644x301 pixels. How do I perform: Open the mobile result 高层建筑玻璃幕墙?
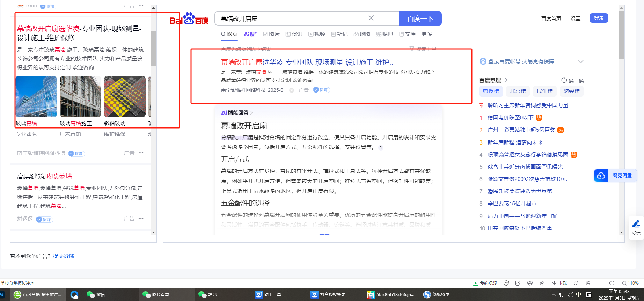[45, 176]
